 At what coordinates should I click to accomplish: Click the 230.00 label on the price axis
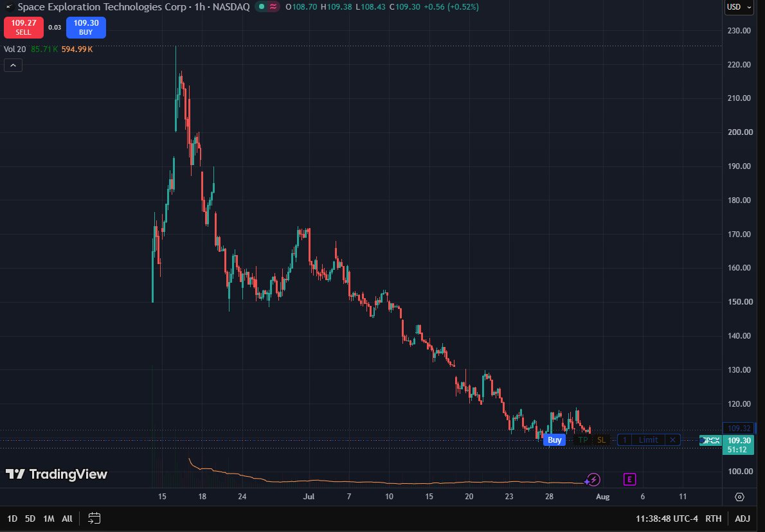(x=739, y=30)
